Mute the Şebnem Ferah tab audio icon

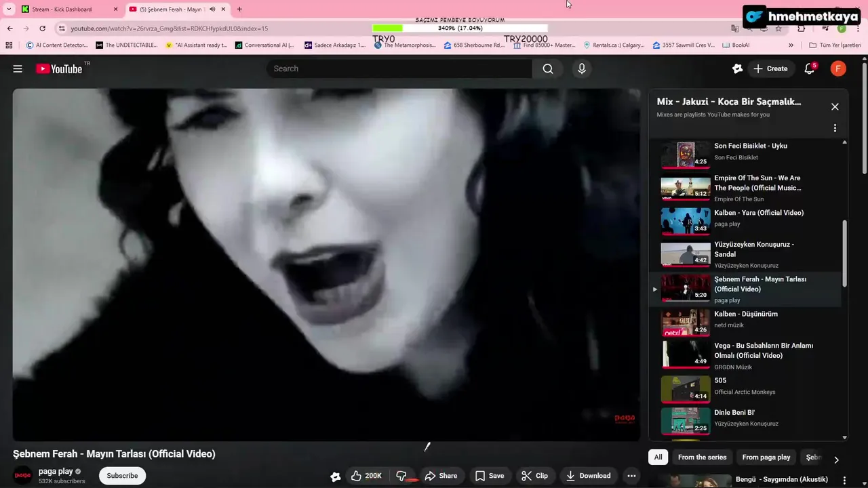point(212,9)
